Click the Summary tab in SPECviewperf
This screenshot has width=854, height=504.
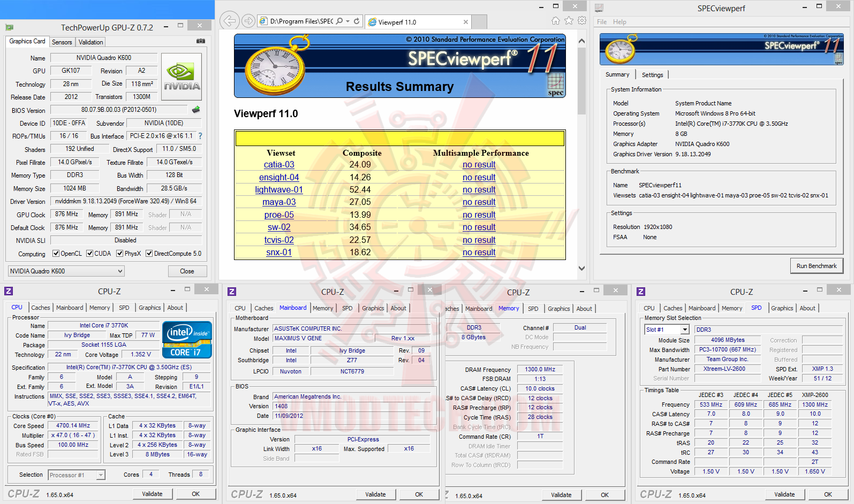(617, 75)
